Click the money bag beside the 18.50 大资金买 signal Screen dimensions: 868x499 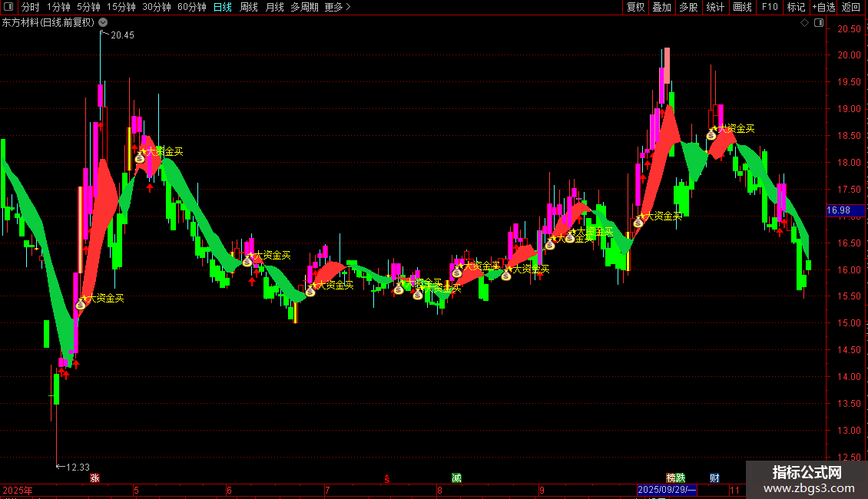click(x=711, y=135)
